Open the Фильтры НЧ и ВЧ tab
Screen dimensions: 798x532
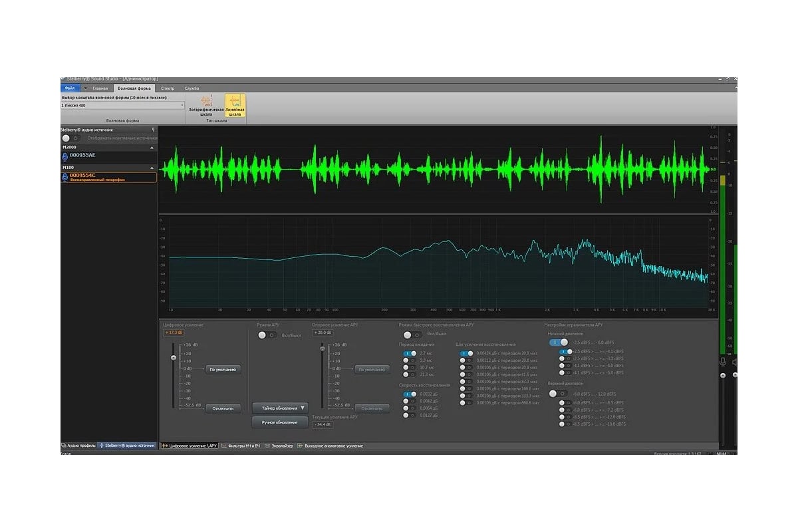click(241, 446)
